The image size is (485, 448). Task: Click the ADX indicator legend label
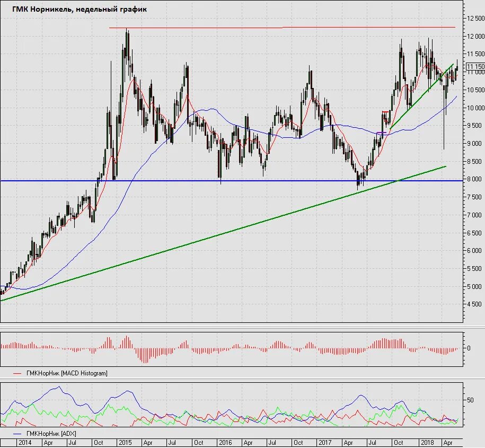pos(51,434)
